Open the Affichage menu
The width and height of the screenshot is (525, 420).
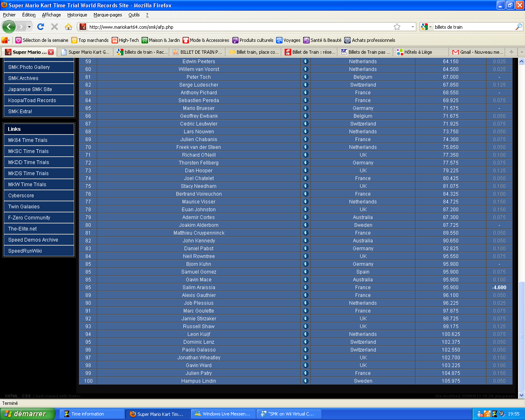(x=51, y=15)
